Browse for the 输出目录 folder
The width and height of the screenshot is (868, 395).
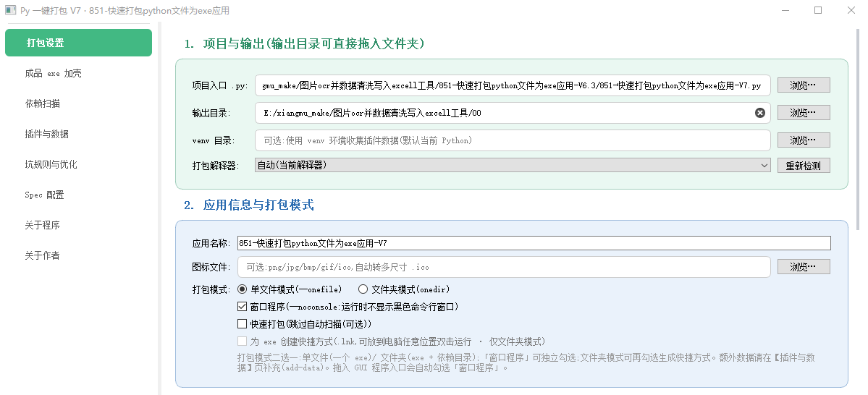tap(804, 113)
